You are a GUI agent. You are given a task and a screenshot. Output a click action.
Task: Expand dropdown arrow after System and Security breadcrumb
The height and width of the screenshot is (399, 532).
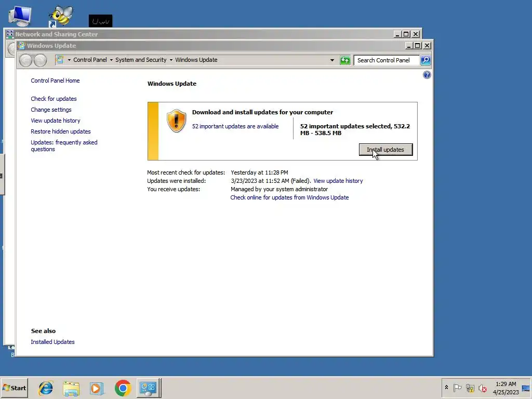click(x=171, y=60)
